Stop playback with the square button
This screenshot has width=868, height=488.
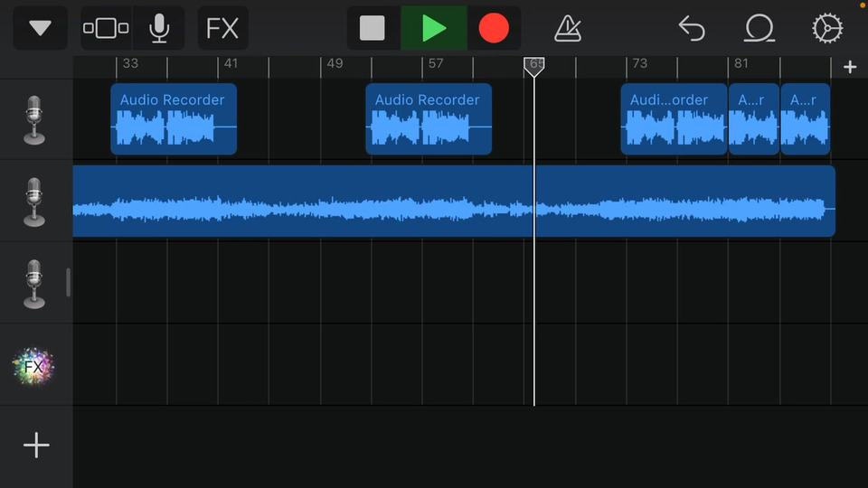point(373,28)
